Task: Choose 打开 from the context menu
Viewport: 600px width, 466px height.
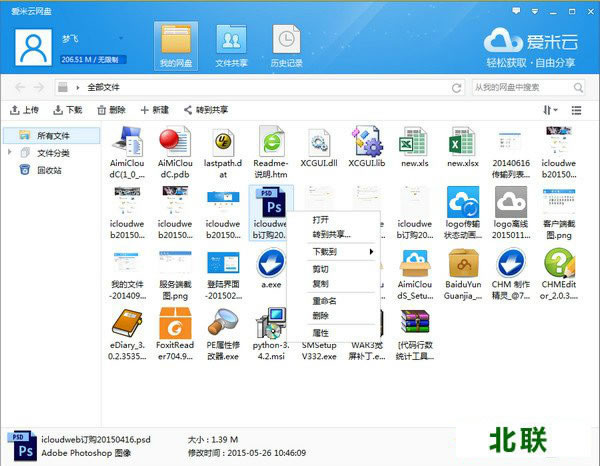Action: (x=321, y=219)
